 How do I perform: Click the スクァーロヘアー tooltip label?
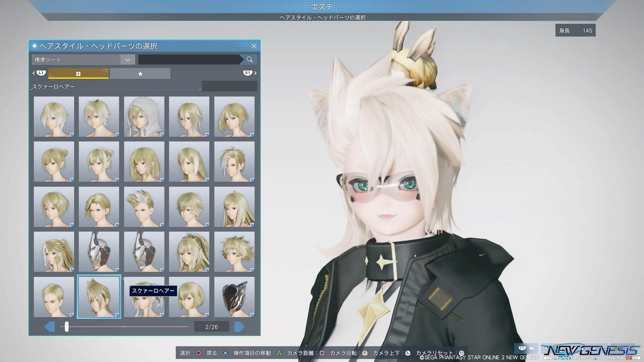click(x=153, y=291)
